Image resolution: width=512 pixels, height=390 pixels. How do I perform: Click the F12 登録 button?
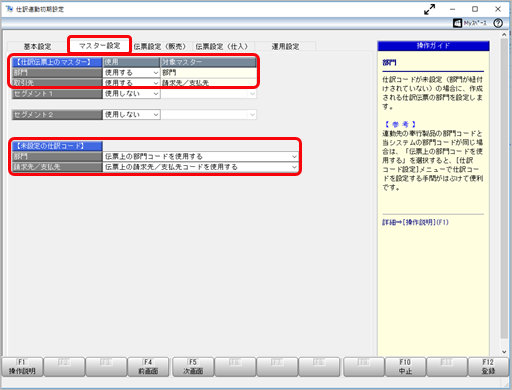click(x=488, y=367)
